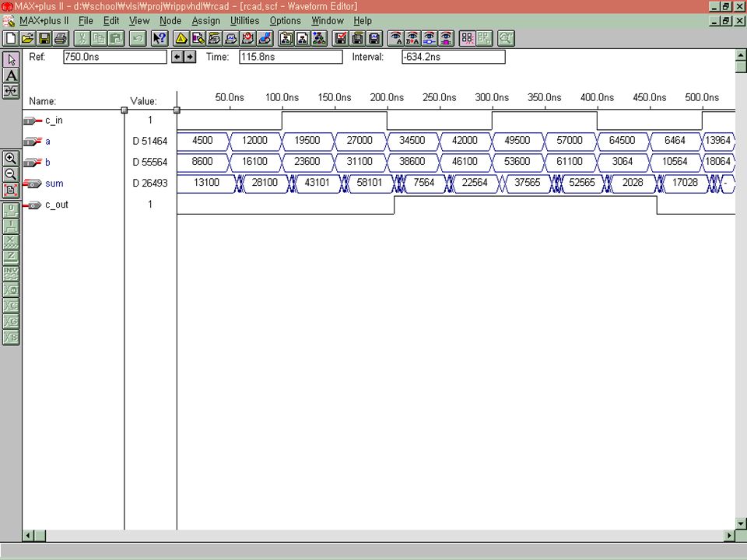Select the text tool labeled A
This screenshot has height=560, width=747.
[x=11, y=75]
